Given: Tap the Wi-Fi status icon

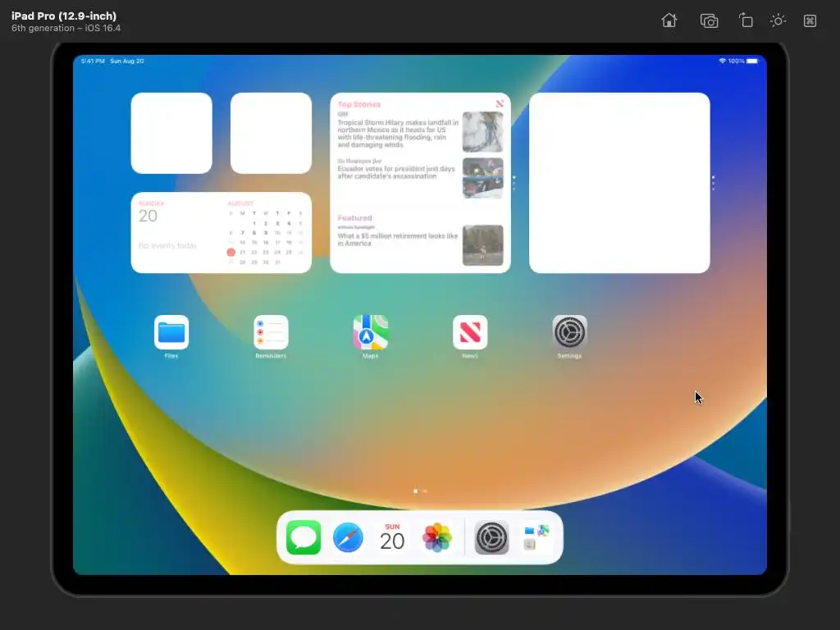Looking at the screenshot, I should point(722,61).
